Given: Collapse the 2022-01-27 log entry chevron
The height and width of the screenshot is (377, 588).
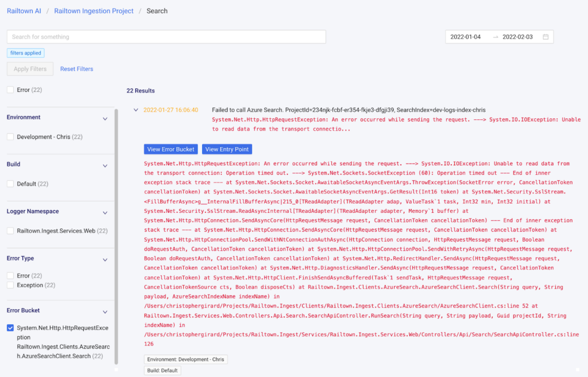Looking at the screenshot, I should 136,110.
